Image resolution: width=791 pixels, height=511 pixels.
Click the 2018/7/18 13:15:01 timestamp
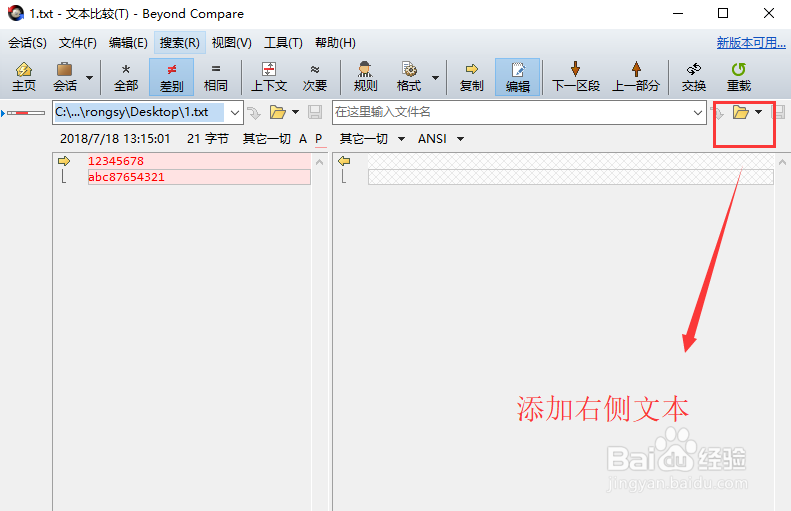tap(115, 139)
